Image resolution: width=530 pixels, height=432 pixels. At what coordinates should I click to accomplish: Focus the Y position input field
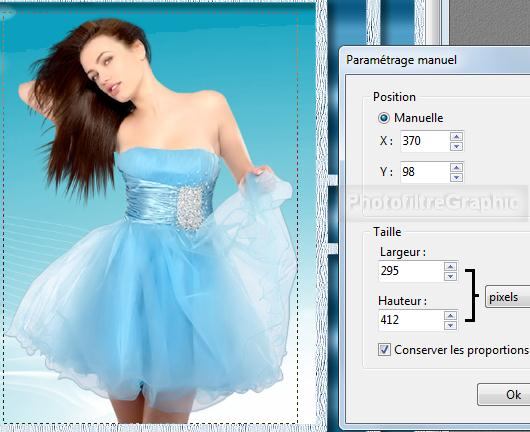pyautogui.click(x=425, y=172)
